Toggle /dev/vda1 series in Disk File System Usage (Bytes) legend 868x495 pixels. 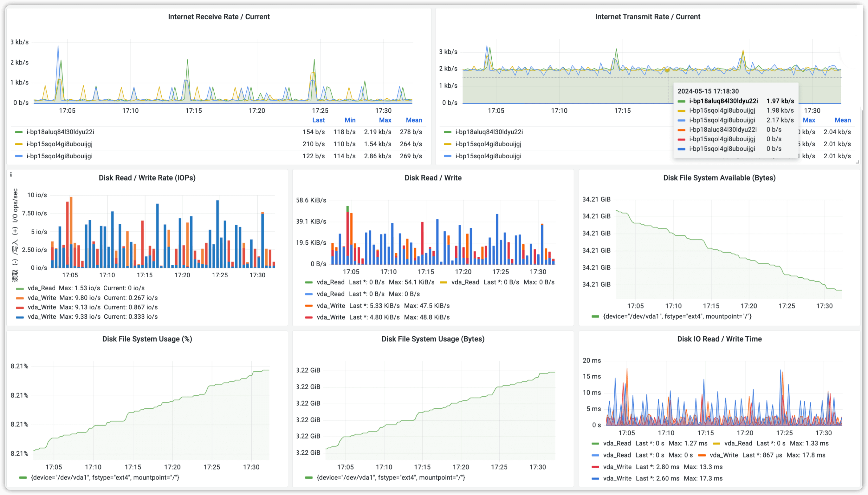(391, 478)
